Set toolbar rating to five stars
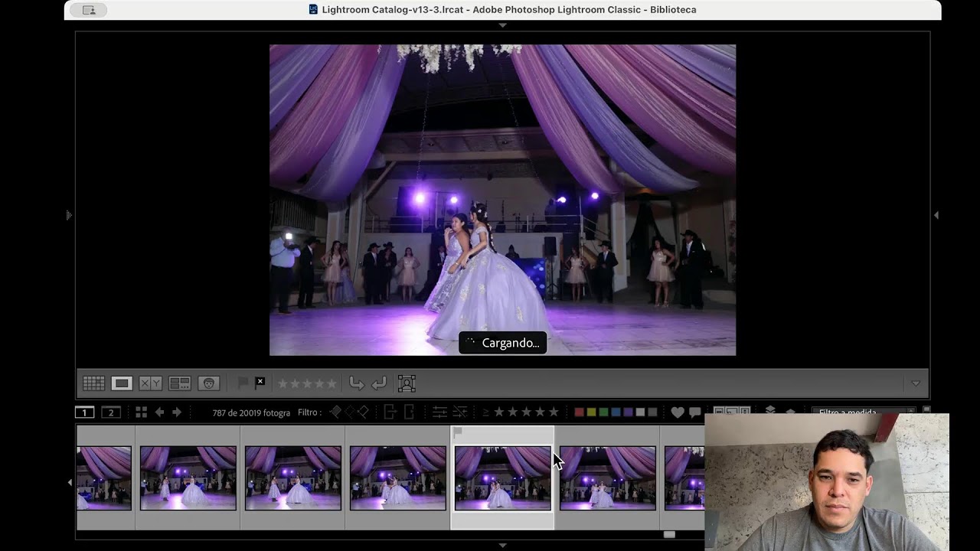 [332, 383]
